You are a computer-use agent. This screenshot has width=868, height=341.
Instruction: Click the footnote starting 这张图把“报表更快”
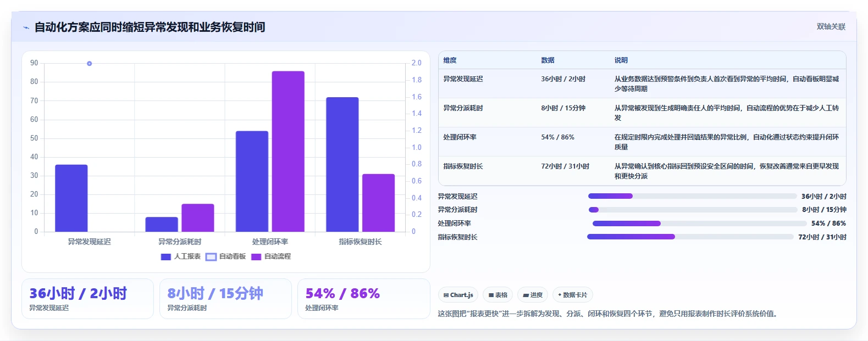[607, 314]
